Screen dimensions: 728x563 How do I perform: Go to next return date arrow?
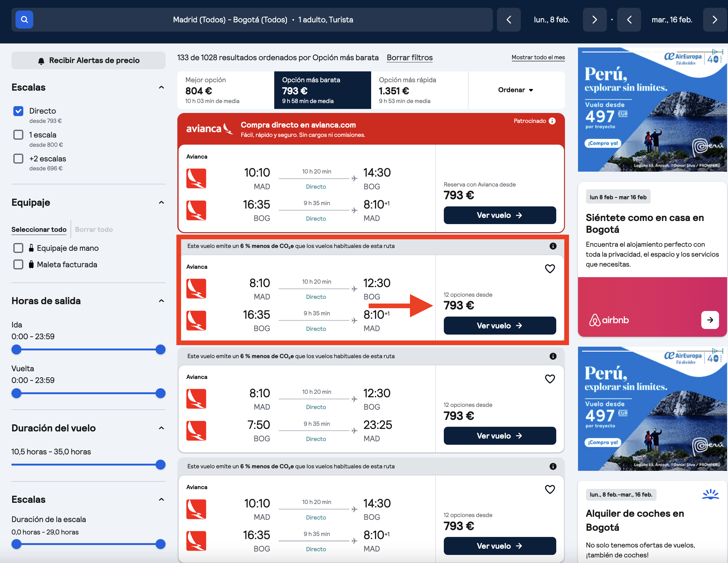(x=715, y=20)
